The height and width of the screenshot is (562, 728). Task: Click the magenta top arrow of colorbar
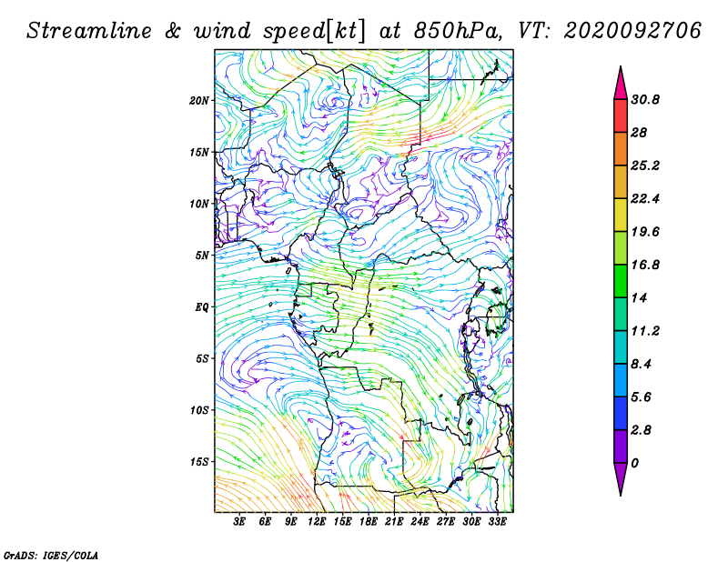(621, 84)
